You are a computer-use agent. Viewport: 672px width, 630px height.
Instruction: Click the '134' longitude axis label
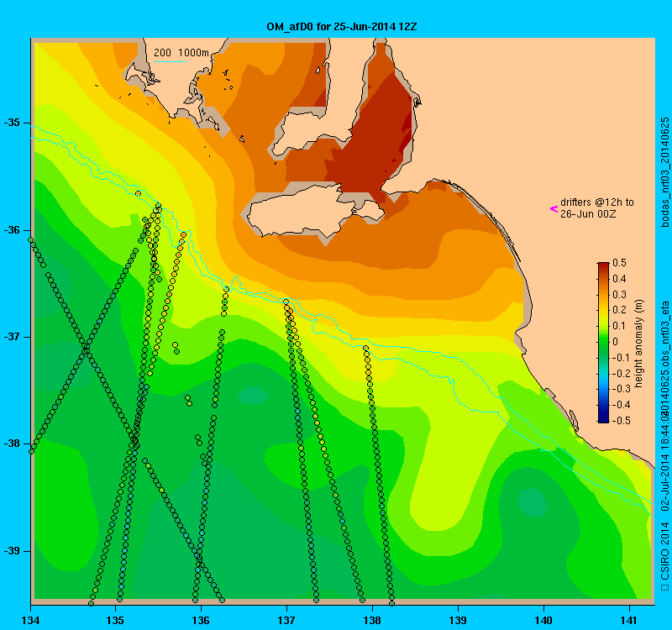[x=30, y=620]
